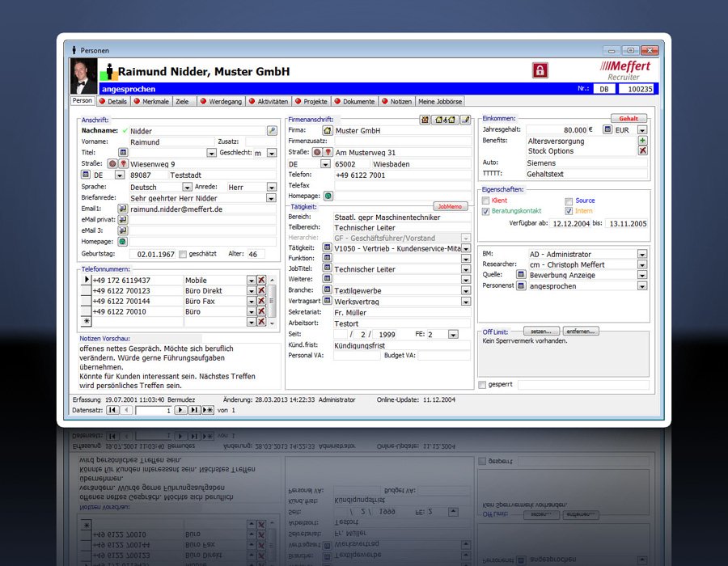Viewport: 728px width, 566px height.
Task: Click the Arbeitsort Testort field
Action: click(401, 323)
